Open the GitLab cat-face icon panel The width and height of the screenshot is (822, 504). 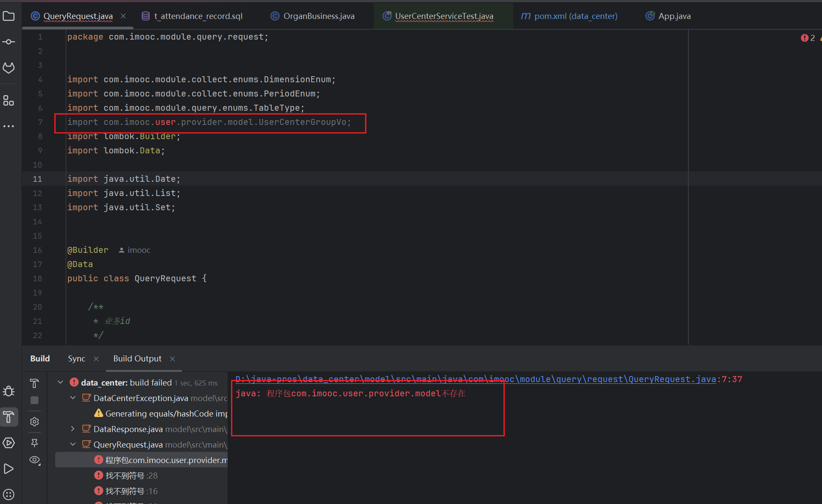(x=9, y=68)
